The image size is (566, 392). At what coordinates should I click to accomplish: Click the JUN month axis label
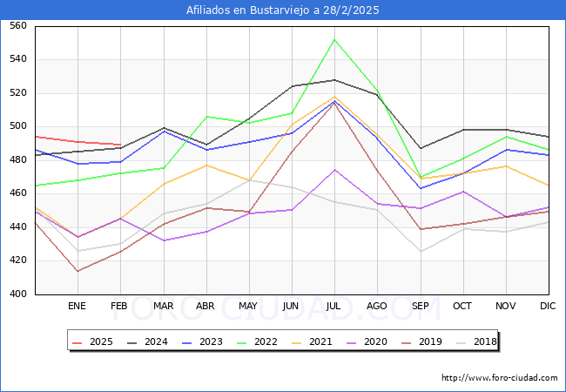(x=291, y=306)
